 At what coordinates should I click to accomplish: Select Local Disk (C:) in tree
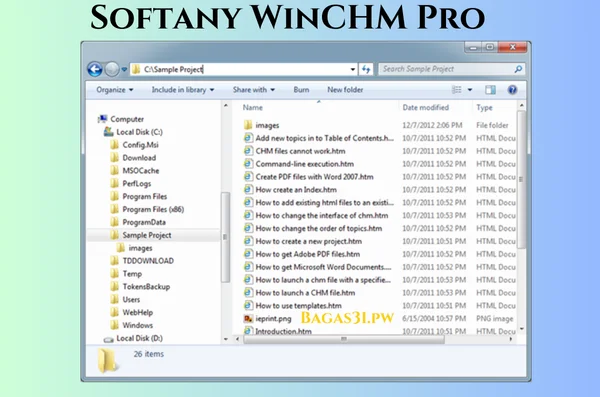(133, 132)
